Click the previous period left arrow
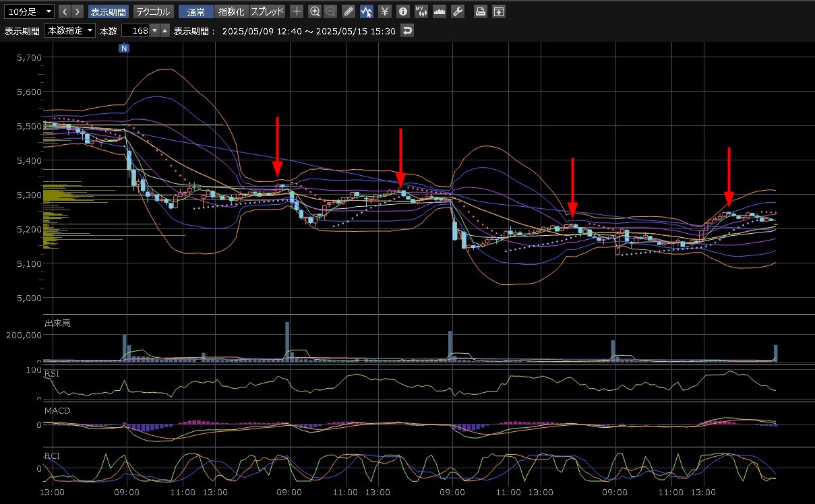The image size is (815, 504). click(x=65, y=11)
